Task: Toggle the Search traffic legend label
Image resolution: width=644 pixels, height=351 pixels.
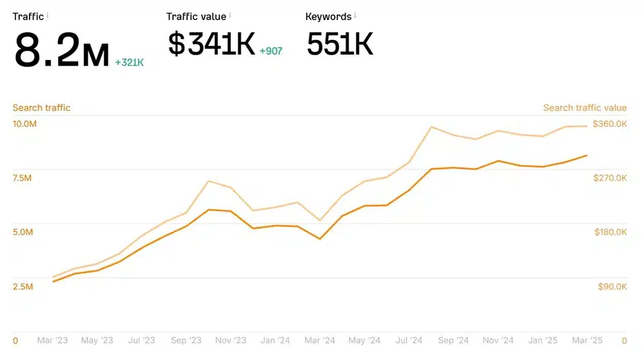Action: click(x=41, y=108)
